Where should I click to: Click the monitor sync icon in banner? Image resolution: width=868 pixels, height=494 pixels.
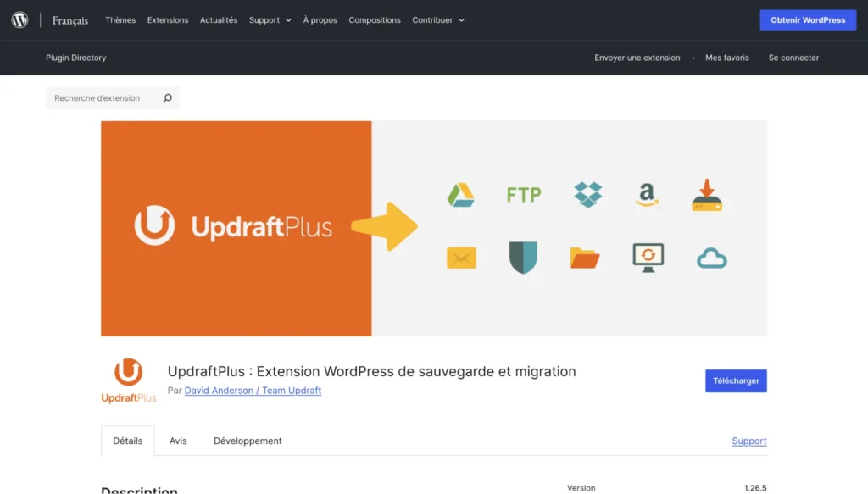point(648,258)
